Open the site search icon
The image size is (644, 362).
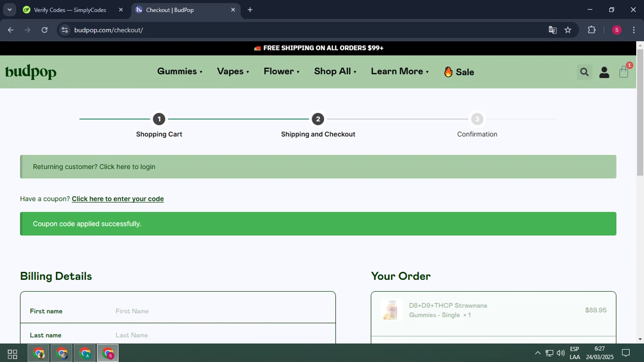(x=584, y=72)
